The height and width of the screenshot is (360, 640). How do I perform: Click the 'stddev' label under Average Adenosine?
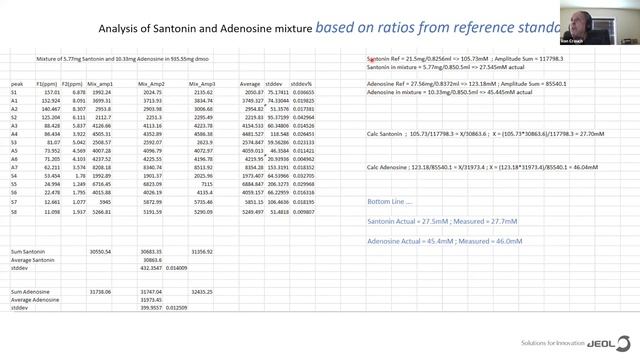point(19,308)
